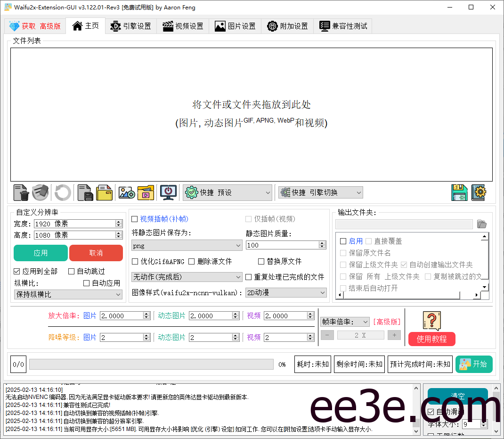Clear the list with the eraser icon
The image size is (504, 439).
click(41, 192)
